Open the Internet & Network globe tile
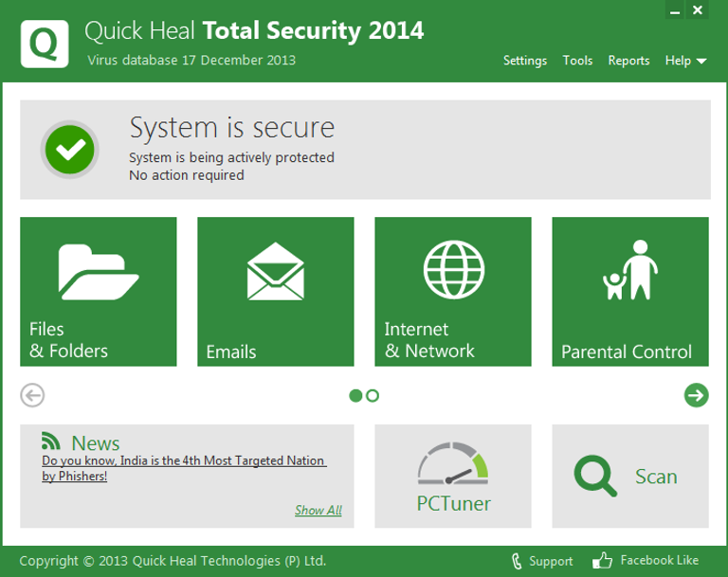The height and width of the screenshot is (577, 728). pyautogui.click(x=452, y=291)
